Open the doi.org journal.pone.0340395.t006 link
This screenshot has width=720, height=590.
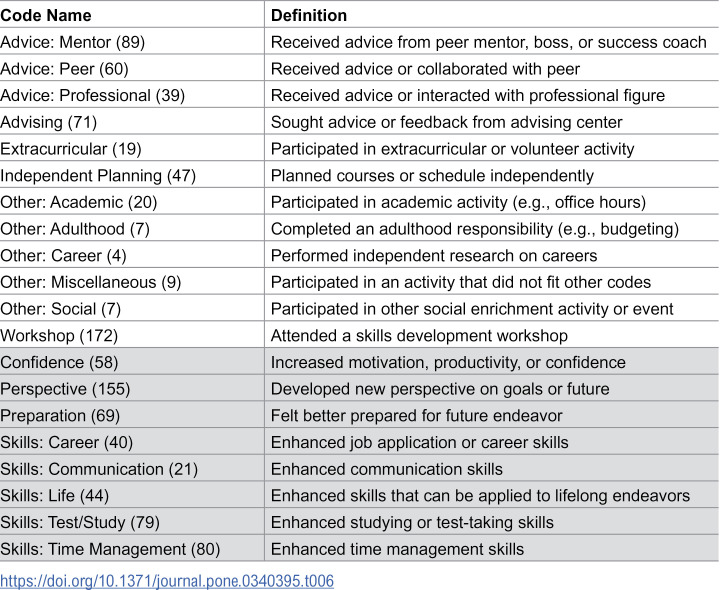(167, 581)
